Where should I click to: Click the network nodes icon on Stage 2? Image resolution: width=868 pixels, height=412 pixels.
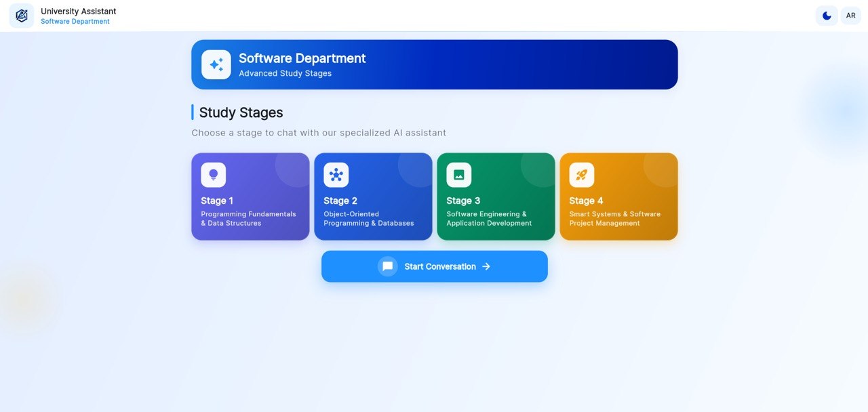[336, 175]
